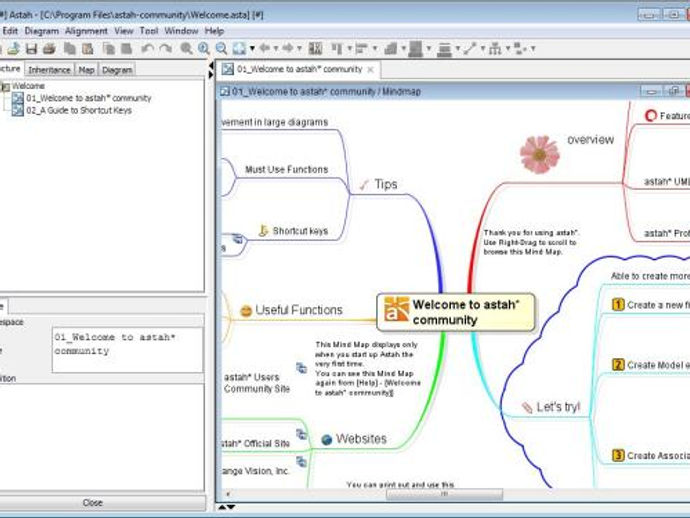The height and width of the screenshot is (518, 690).
Task: Open the Alignment menu
Action: pos(86,31)
